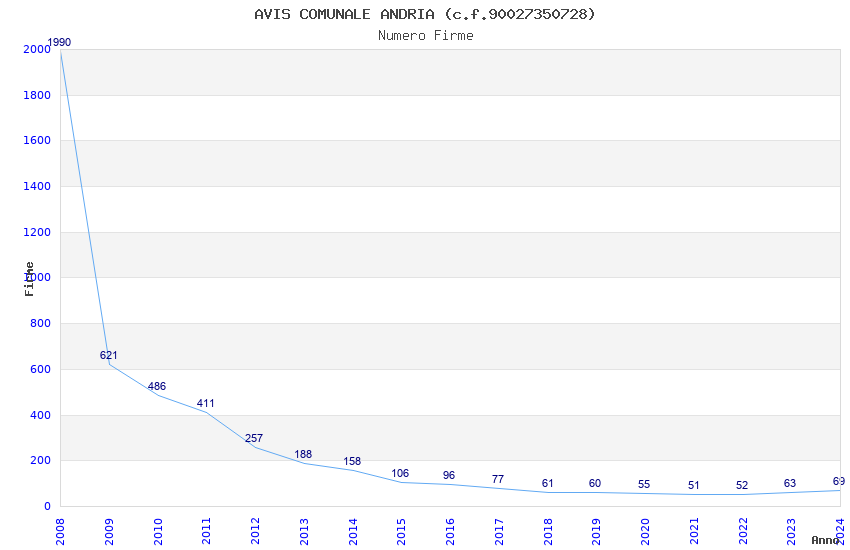Screen dimensions: 850x550
Task: Click the data label 63
Action: [790, 483]
